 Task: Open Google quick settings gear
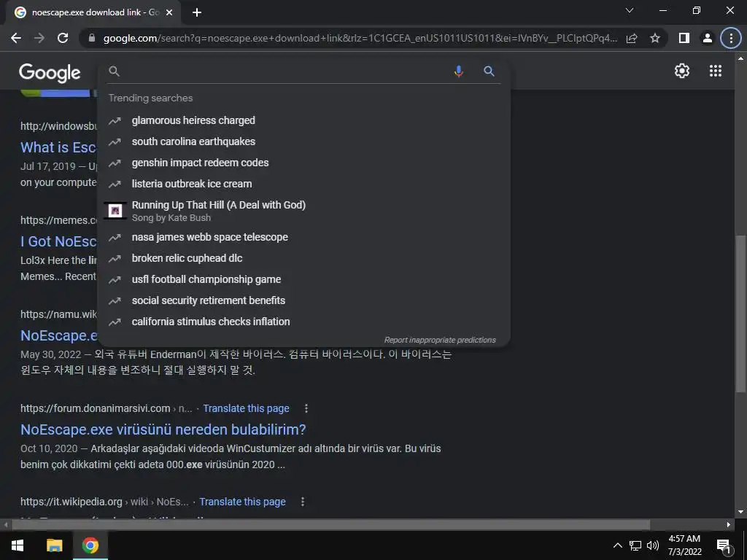[x=682, y=71]
